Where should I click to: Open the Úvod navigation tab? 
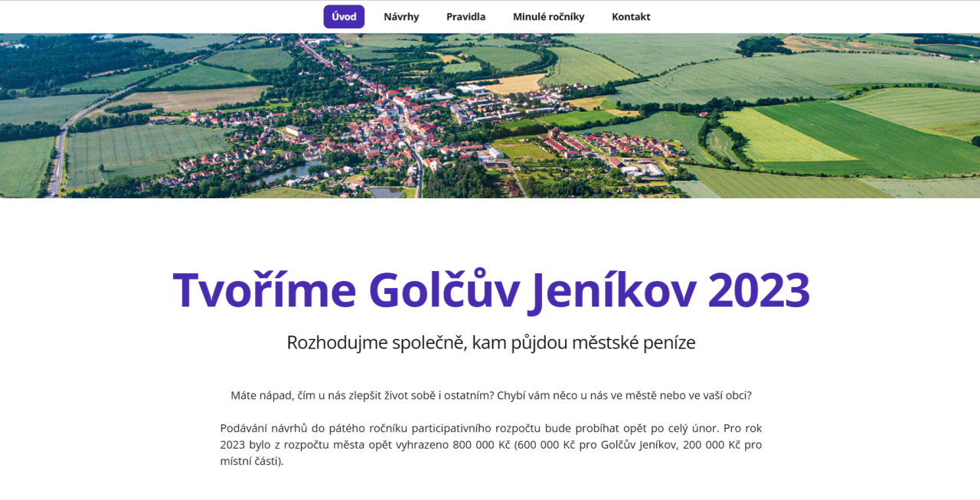tap(344, 17)
